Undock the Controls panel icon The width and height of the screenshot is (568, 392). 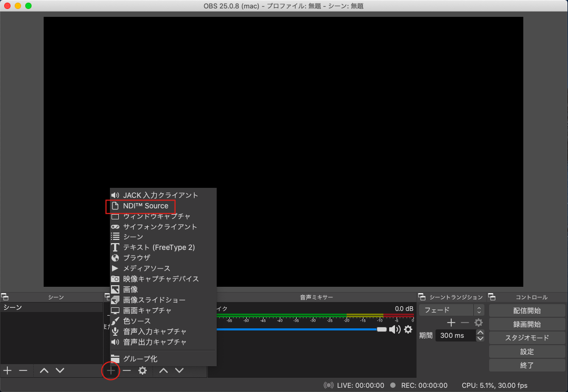point(492,297)
